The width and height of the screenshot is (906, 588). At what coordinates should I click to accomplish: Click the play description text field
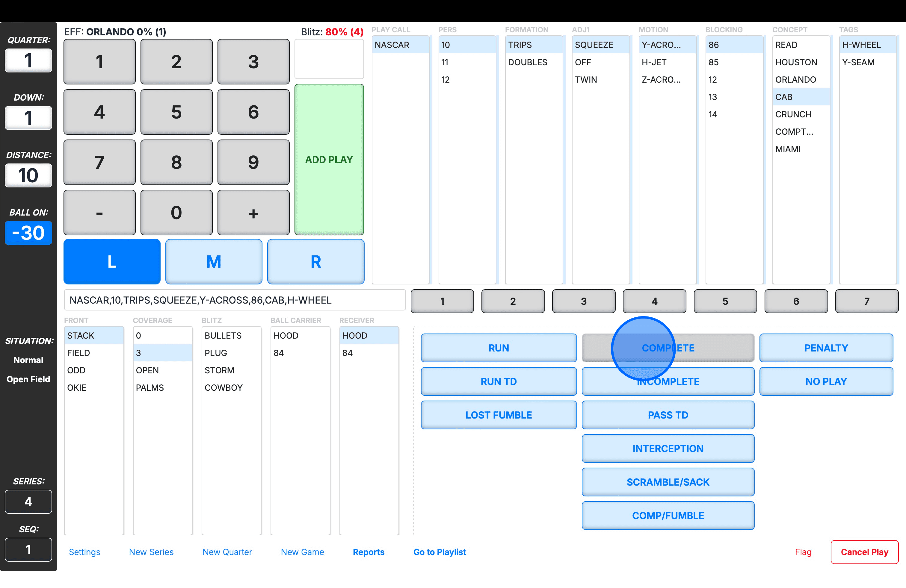click(x=235, y=301)
